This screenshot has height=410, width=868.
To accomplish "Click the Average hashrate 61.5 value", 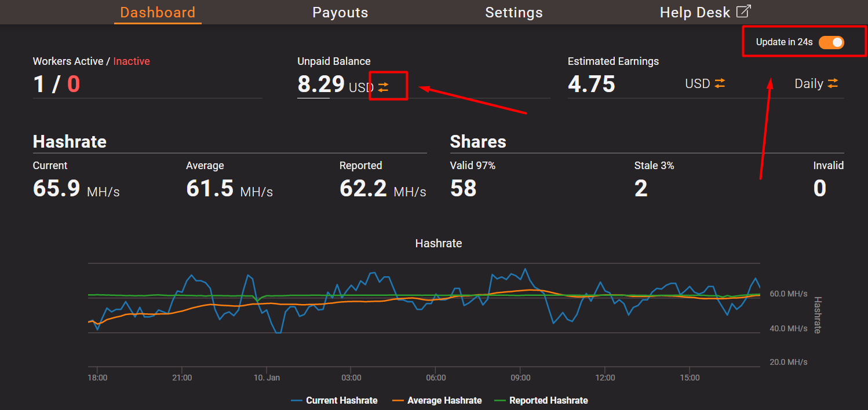I will (x=210, y=189).
